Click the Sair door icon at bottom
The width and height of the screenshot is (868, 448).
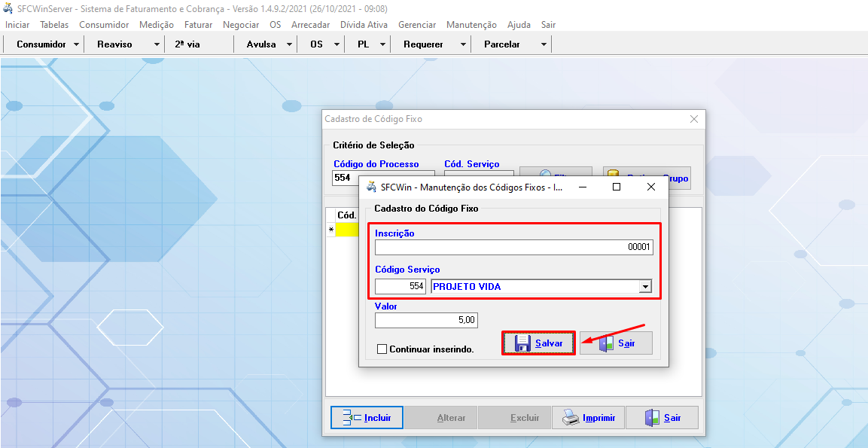pos(652,418)
